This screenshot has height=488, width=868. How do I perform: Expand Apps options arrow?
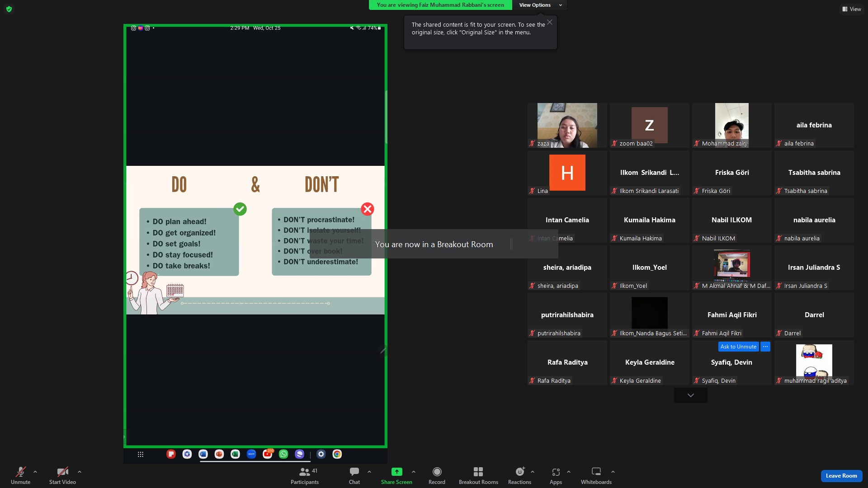pos(569,472)
